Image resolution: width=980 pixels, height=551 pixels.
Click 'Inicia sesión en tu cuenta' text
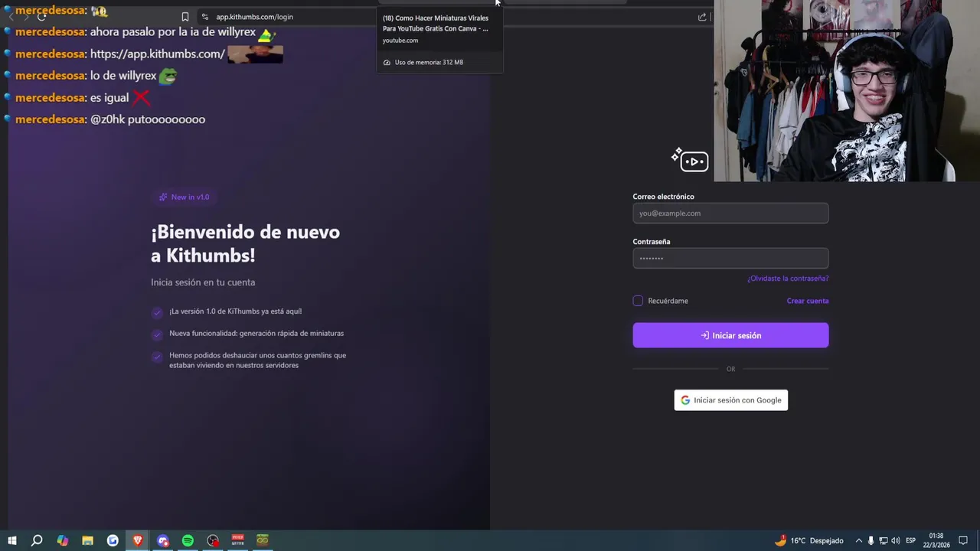[203, 282]
